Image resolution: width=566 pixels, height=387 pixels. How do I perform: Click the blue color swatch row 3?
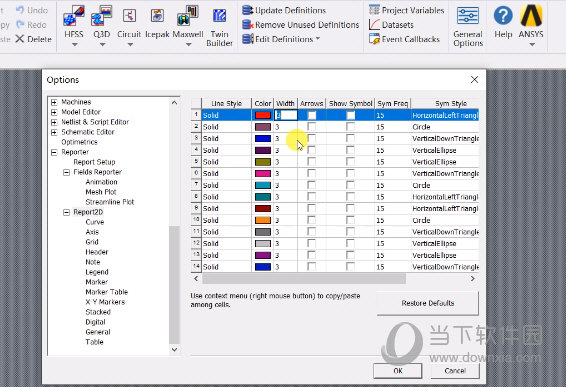pos(263,138)
